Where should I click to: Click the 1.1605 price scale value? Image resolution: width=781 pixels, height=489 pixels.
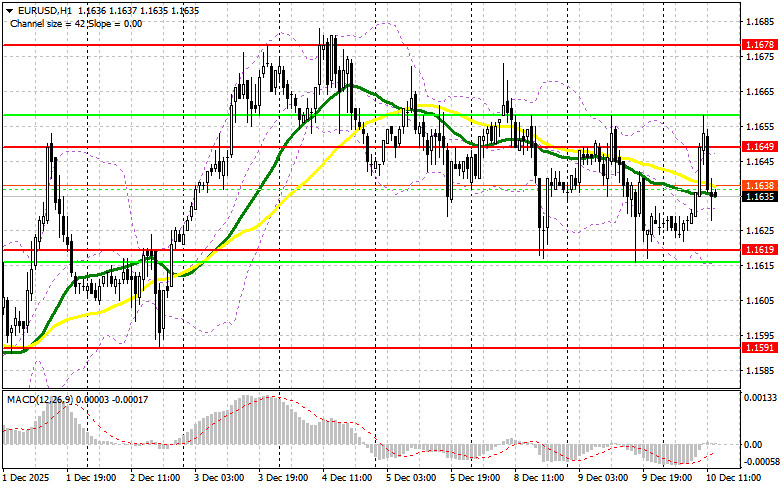coord(759,300)
